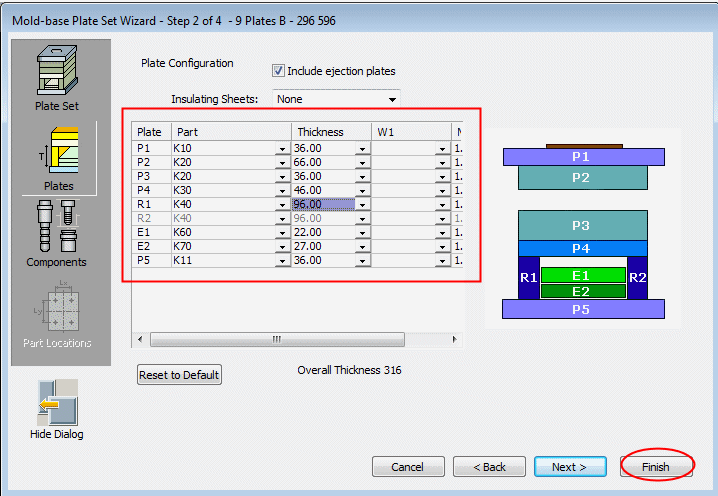Open the Insulating Sheets dropdown

392,100
